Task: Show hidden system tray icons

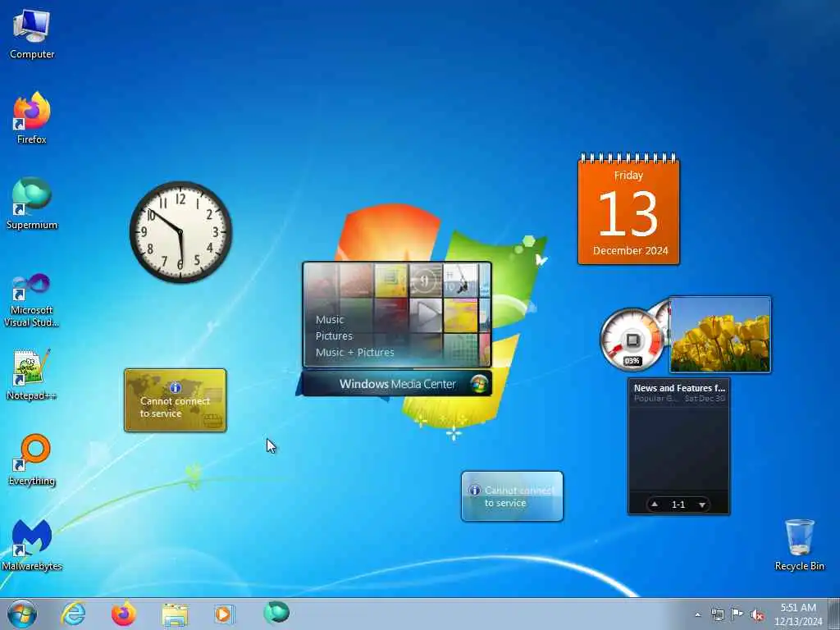Action: point(697,614)
